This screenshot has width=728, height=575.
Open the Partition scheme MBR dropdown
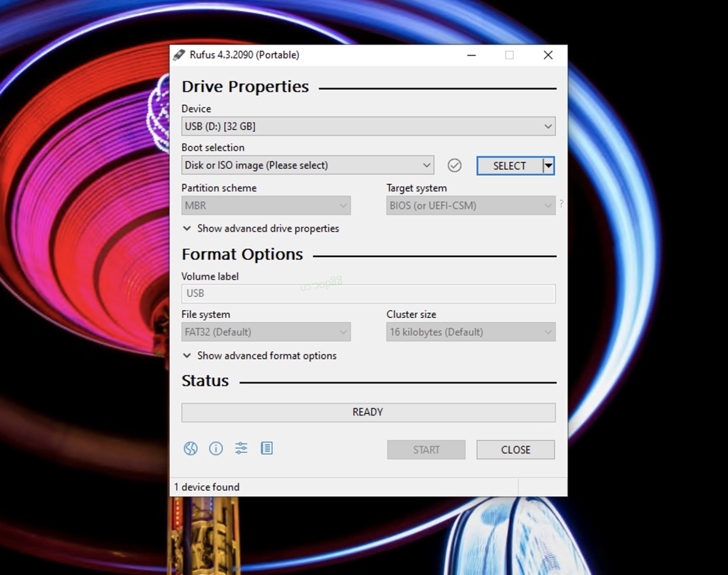(266, 206)
